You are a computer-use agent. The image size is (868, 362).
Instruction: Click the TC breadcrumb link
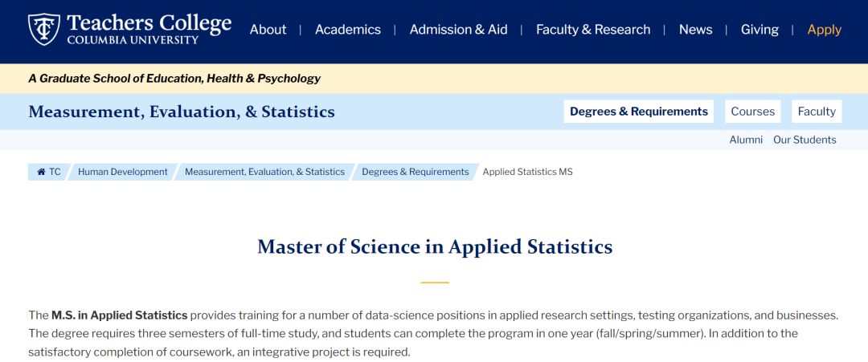tap(55, 172)
